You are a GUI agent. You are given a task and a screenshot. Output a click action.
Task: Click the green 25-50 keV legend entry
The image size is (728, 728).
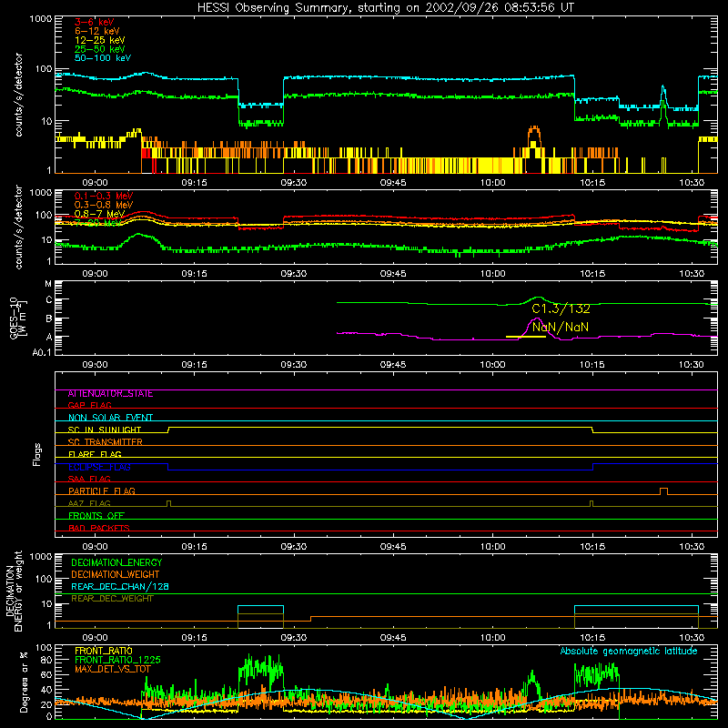tap(99, 49)
